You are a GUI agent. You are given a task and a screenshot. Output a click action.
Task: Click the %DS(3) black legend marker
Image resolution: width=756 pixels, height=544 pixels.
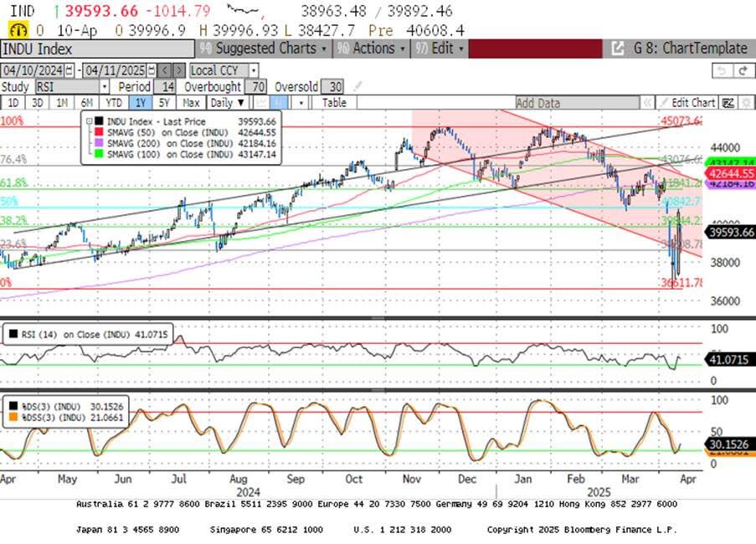click(x=13, y=407)
